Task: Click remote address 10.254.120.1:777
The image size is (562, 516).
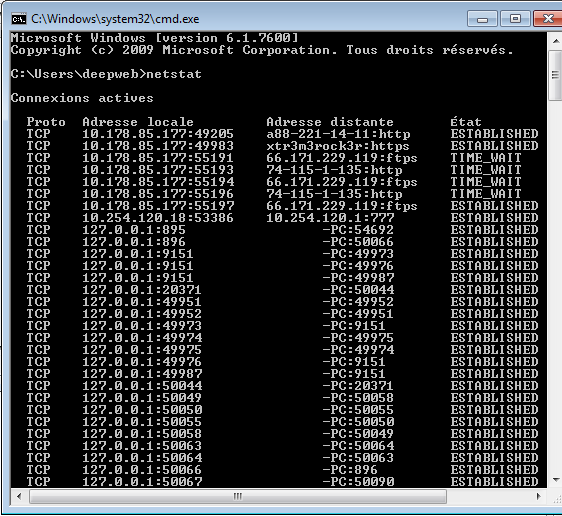Action: tap(330, 218)
